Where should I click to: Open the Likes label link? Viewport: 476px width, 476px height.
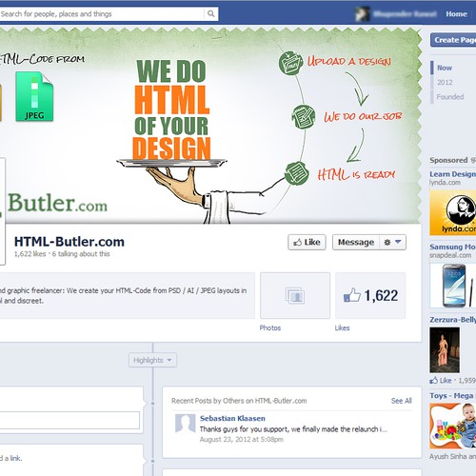click(342, 327)
